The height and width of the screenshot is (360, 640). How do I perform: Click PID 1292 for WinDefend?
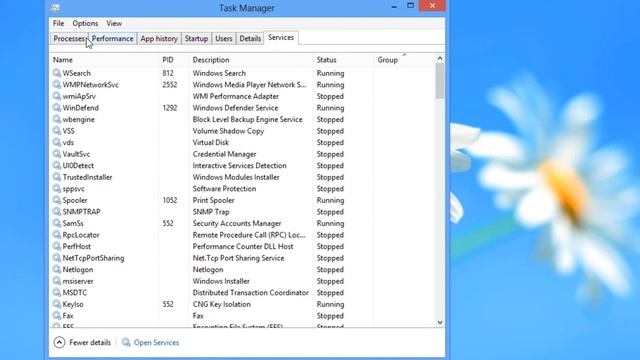(x=170, y=108)
